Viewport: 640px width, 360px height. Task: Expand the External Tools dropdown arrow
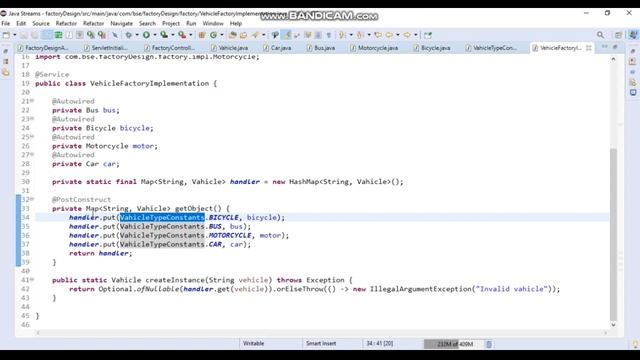(191, 35)
